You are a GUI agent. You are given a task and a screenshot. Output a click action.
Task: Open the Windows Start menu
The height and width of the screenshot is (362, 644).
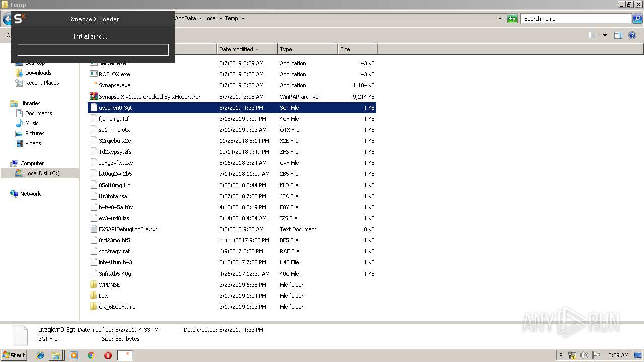(14, 355)
